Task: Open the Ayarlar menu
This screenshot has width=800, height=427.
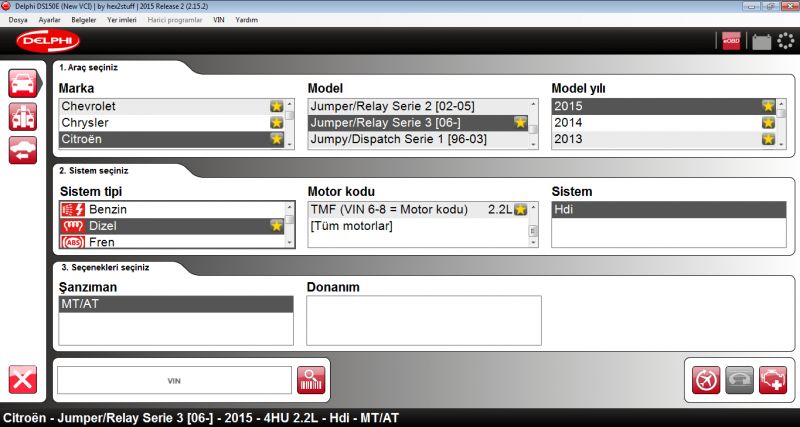Action: (x=49, y=20)
